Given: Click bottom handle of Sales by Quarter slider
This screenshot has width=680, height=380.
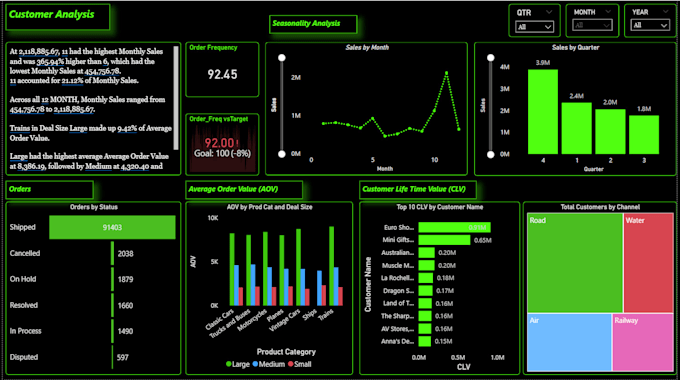Looking at the screenshot, I should coord(490,154).
